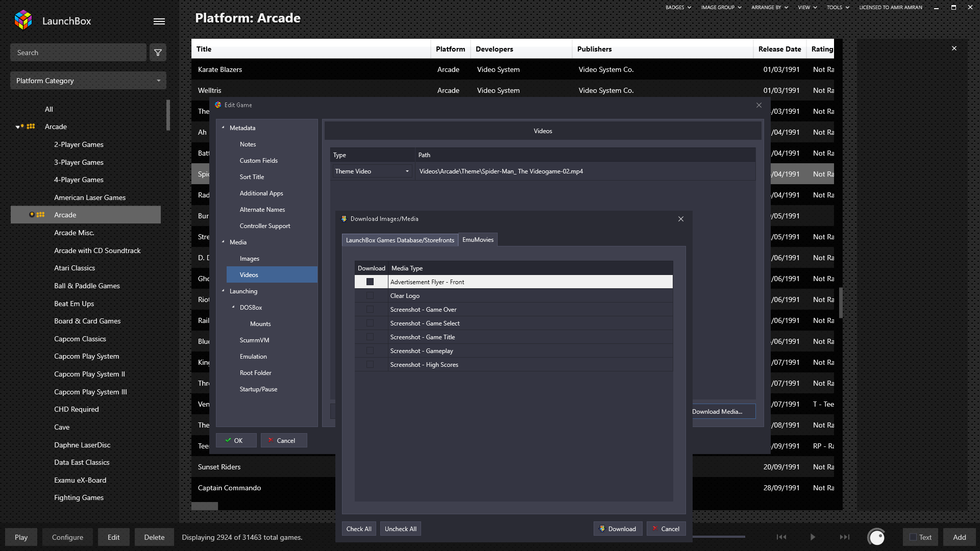Click Delete in the bottom bar
This screenshot has height=551, width=980.
154,537
